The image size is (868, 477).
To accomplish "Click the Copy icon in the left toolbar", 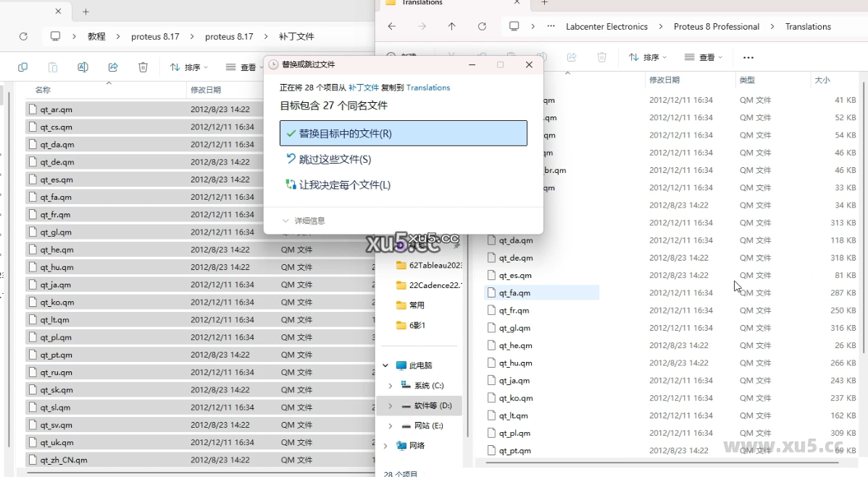I will [22, 67].
